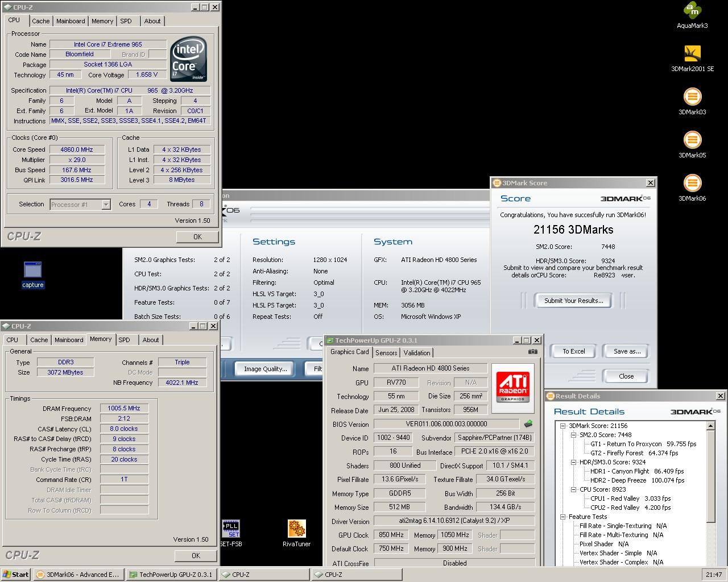Viewport: 728px width, 582px height.
Task: Click the Intel Core i7 logo in CPU-Z
Action: coord(189,60)
